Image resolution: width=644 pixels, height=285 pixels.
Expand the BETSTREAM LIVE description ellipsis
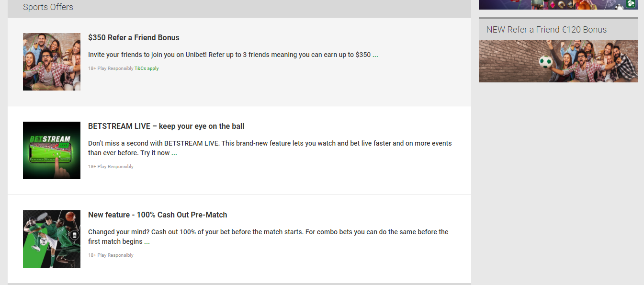pyautogui.click(x=174, y=153)
